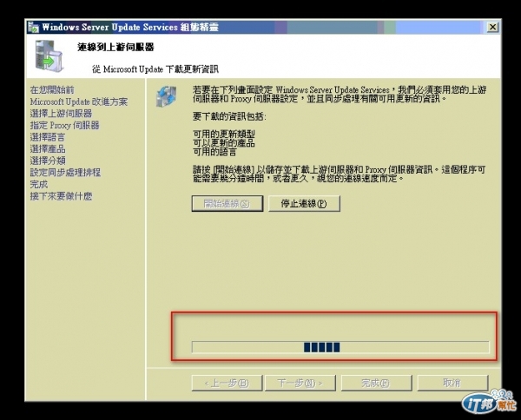This screenshot has height=420, width=521.
Task: Click the 連線到上游伺服器 heading
Action: 115,47
